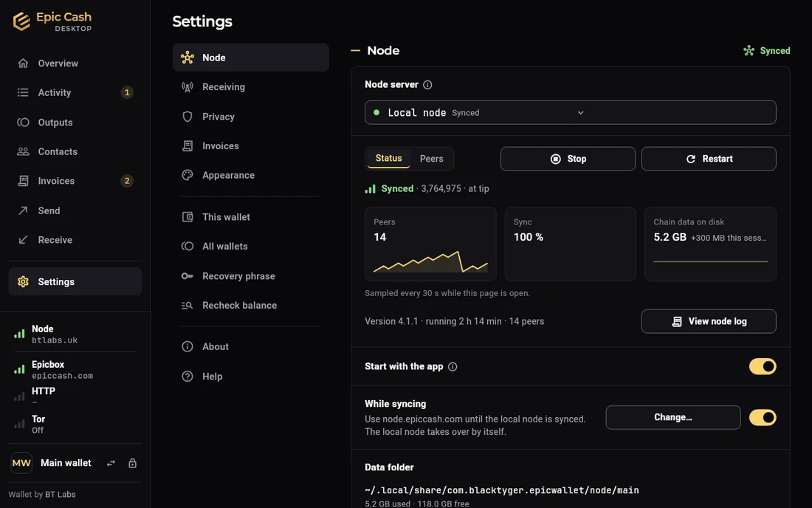Click the Main wallet name
The height and width of the screenshot is (508, 812).
pos(66,463)
